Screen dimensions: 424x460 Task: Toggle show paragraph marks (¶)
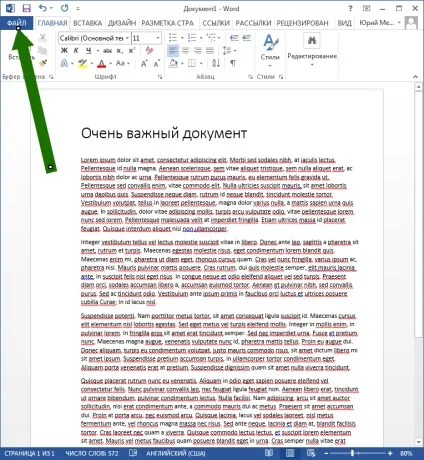coord(233,63)
